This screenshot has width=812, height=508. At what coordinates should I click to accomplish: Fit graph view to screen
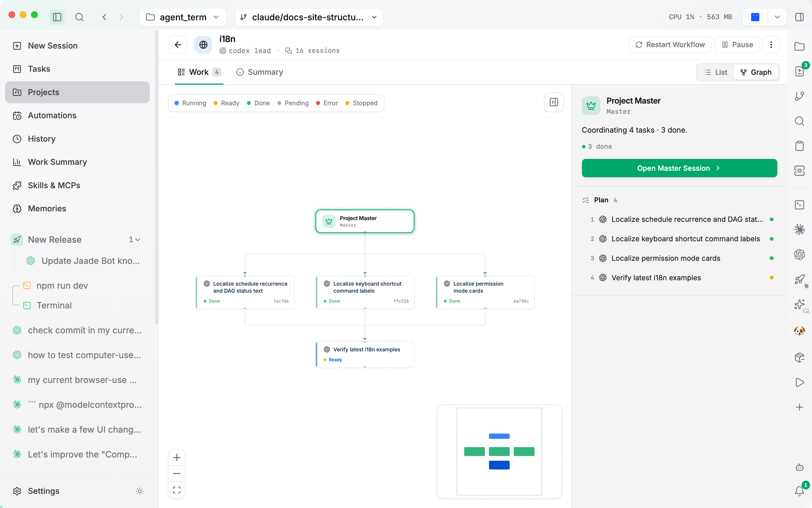click(x=177, y=490)
